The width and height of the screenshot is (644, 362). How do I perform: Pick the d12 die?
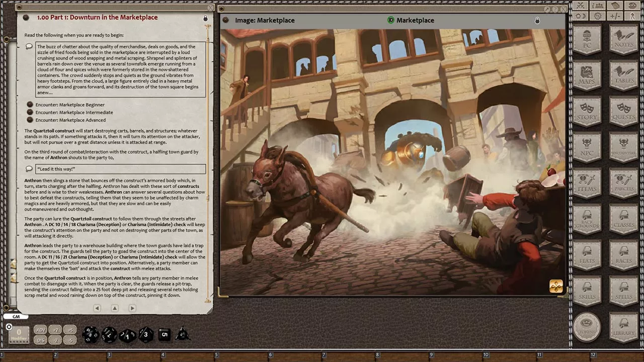click(x=109, y=334)
